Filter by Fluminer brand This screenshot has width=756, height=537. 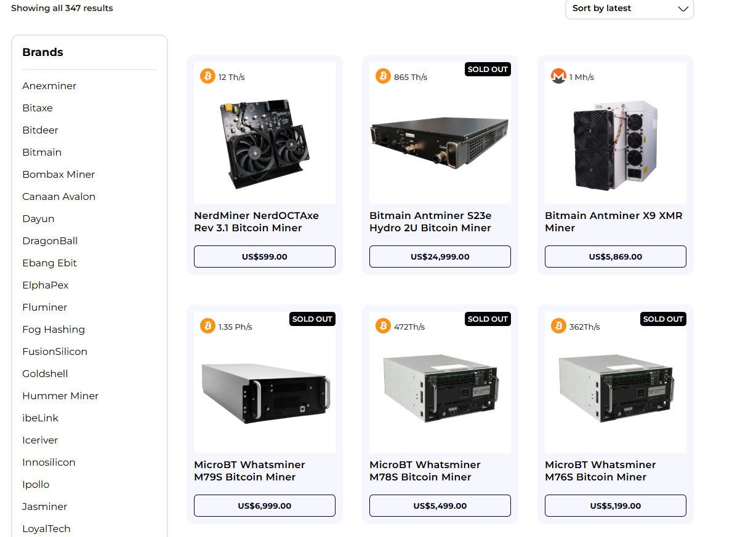(45, 307)
